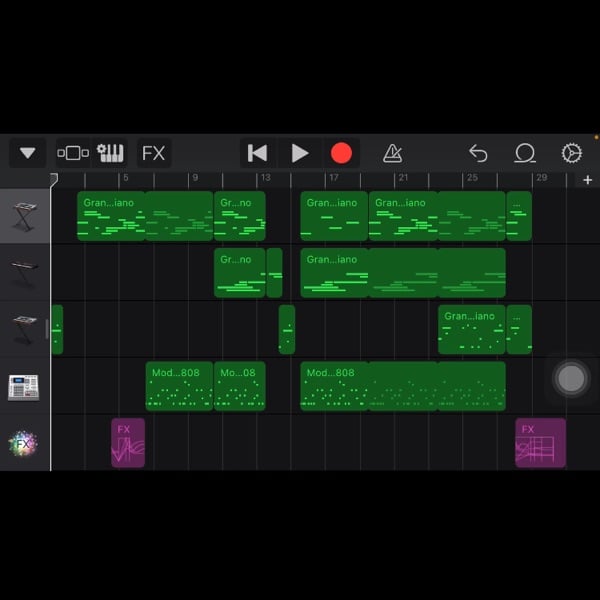Select the second keyboard track header
This screenshot has height=600, width=600.
tap(24, 273)
